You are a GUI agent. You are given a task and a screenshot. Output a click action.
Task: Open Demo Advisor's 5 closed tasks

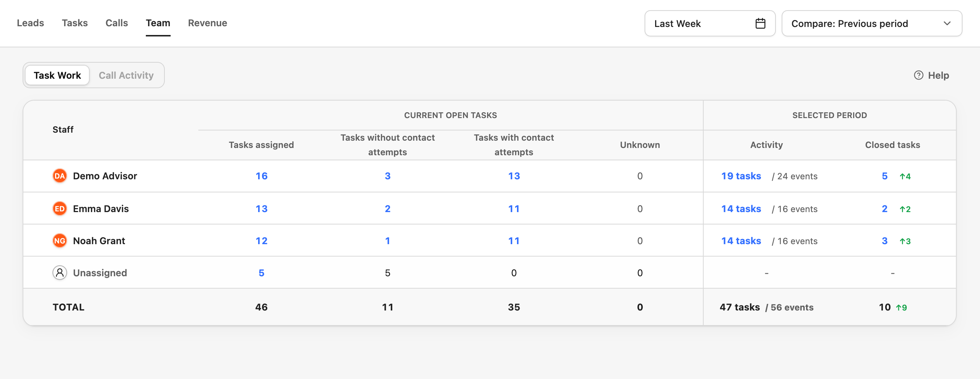884,176
